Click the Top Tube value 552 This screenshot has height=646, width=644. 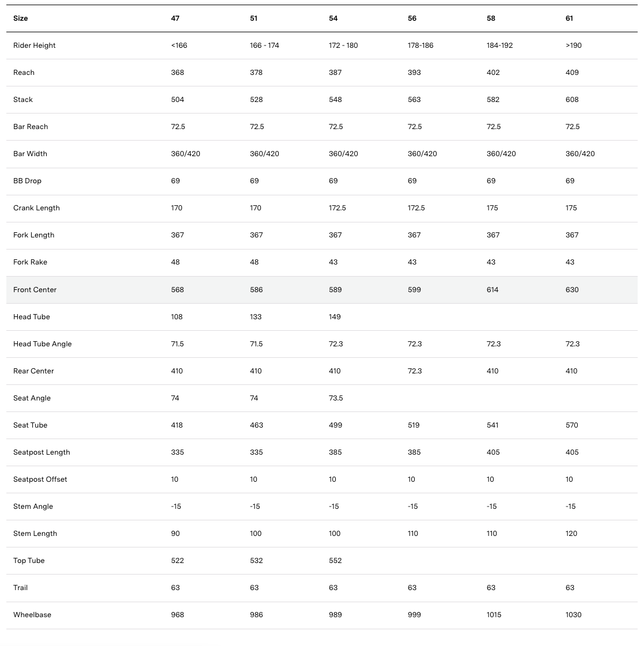335,561
